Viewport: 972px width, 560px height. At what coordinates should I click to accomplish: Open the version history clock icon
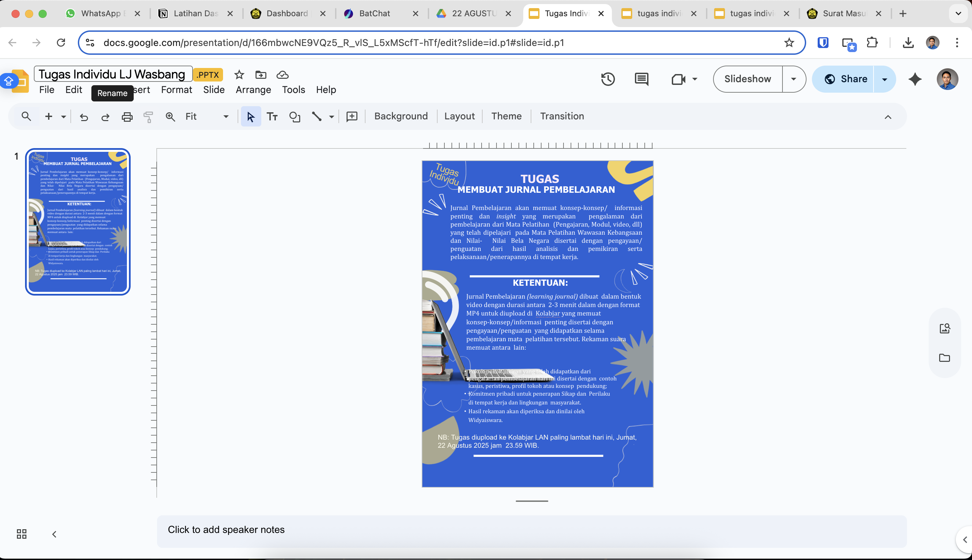click(607, 79)
